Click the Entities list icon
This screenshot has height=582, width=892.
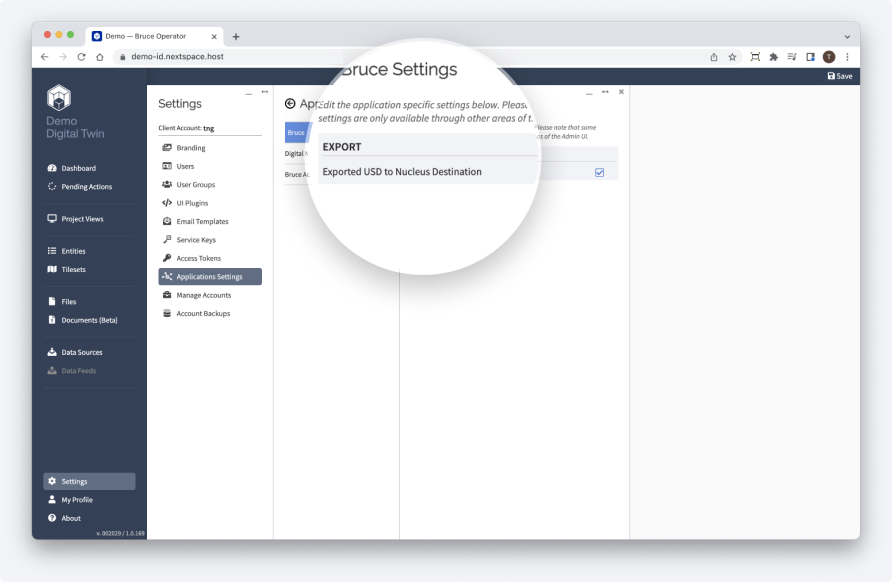point(52,250)
